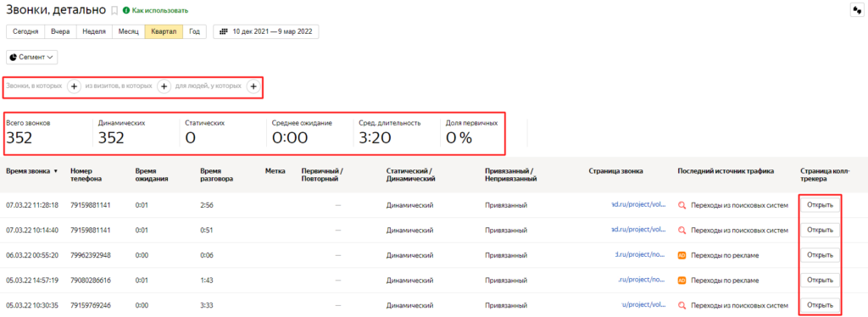Click the pie chart icon in the Сегмент button
The height and width of the screenshot is (317, 868).
tap(14, 57)
